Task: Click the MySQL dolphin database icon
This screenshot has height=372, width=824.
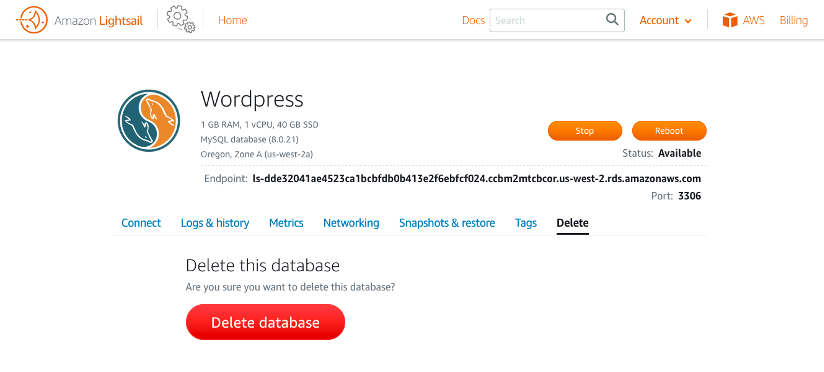Action: click(x=149, y=121)
